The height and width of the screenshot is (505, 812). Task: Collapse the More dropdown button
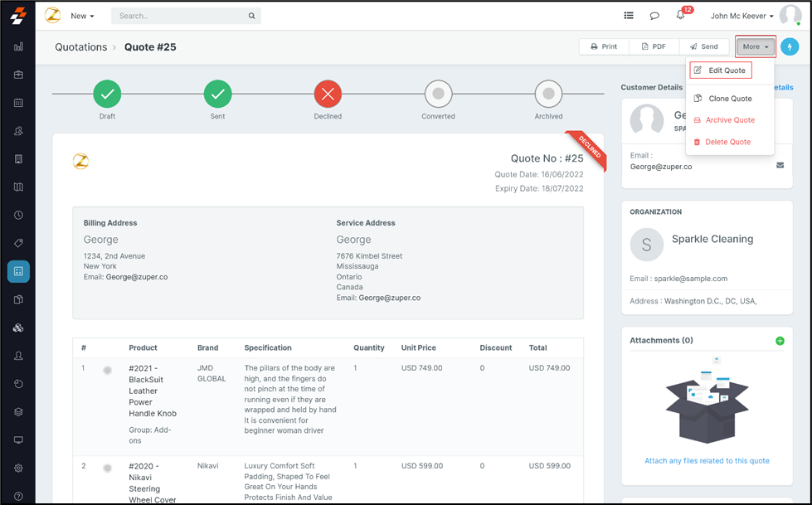pos(756,47)
